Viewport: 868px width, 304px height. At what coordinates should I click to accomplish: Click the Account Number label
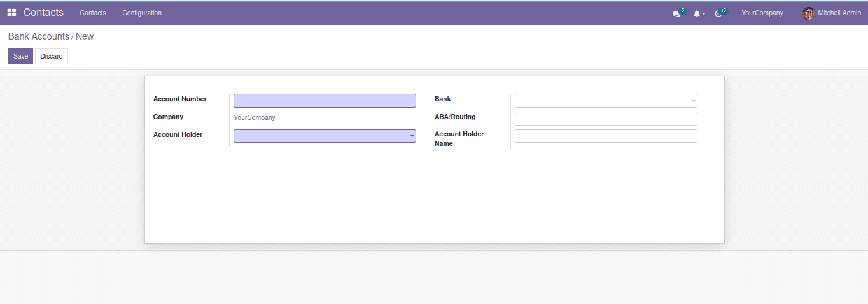pyautogui.click(x=180, y=99)
